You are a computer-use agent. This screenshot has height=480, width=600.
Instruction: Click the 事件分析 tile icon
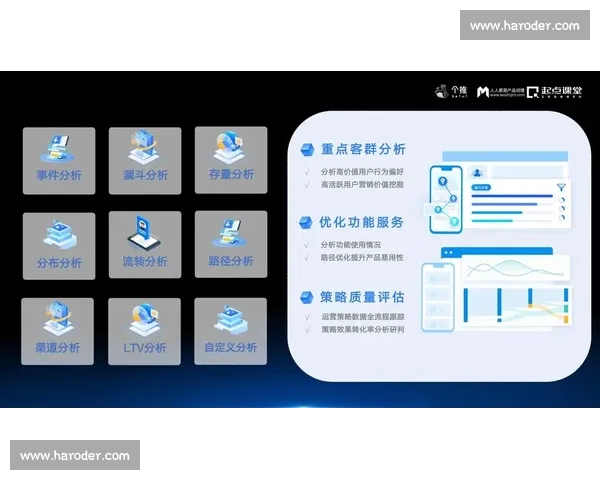point(59,150)
